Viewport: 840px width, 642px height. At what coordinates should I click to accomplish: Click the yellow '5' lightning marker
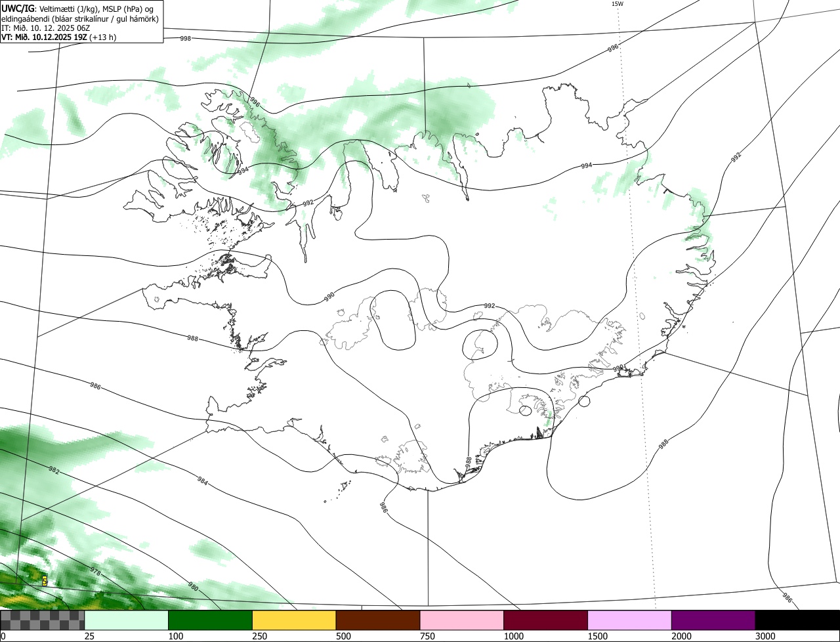tap(44, 581)
